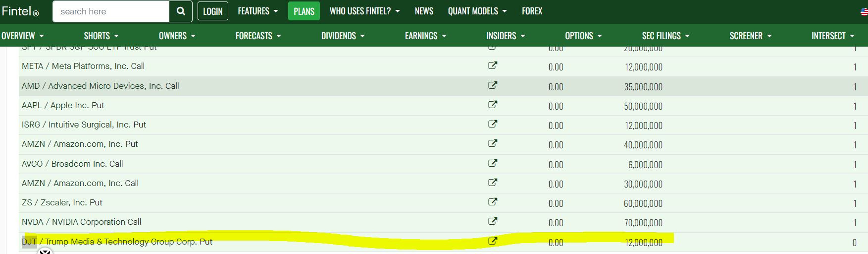
Task: Open external link icon for DJT Put row
Action: pyautogui.click(x=493, y=241)
